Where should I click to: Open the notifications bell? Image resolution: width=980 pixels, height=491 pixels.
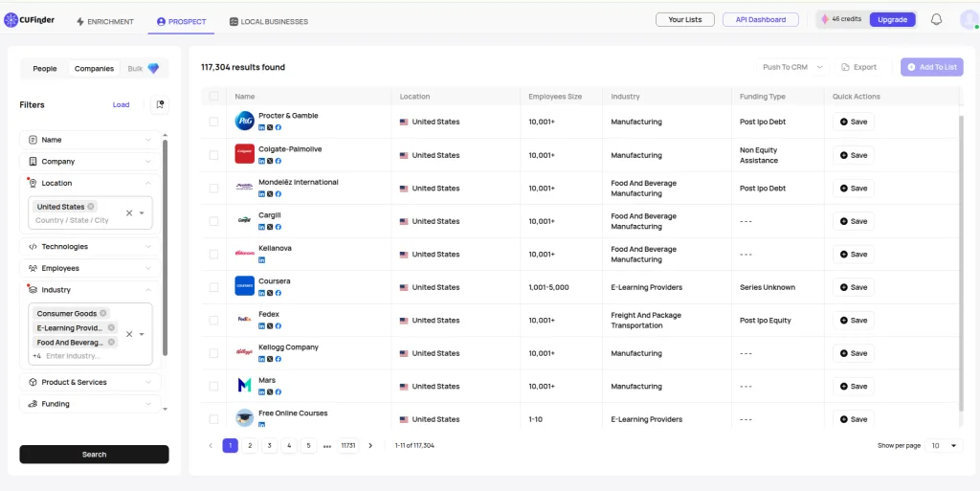(936, 20)
